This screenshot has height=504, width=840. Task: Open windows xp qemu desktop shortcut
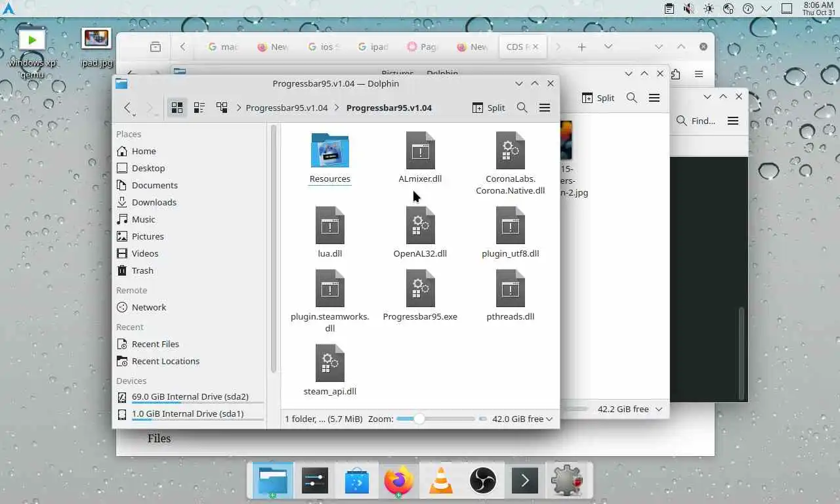point(31,54)
